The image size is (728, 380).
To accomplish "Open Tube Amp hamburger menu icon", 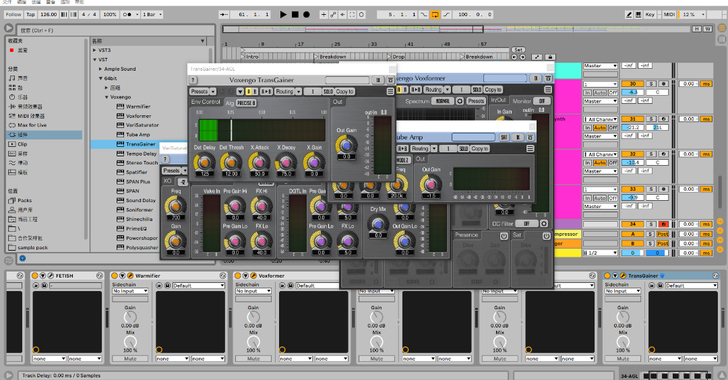I will pyautogui.click(x=530, y=149).
